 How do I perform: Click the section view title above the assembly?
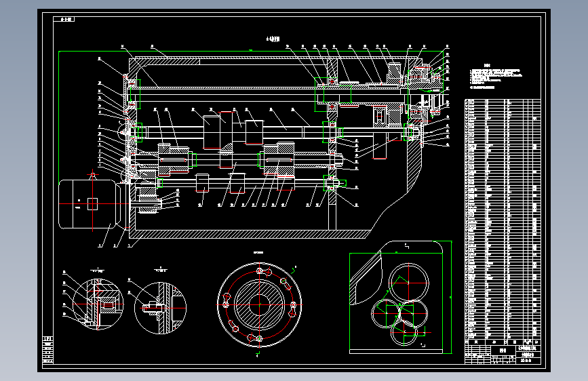pyautogui.click(x=273, y=39)
